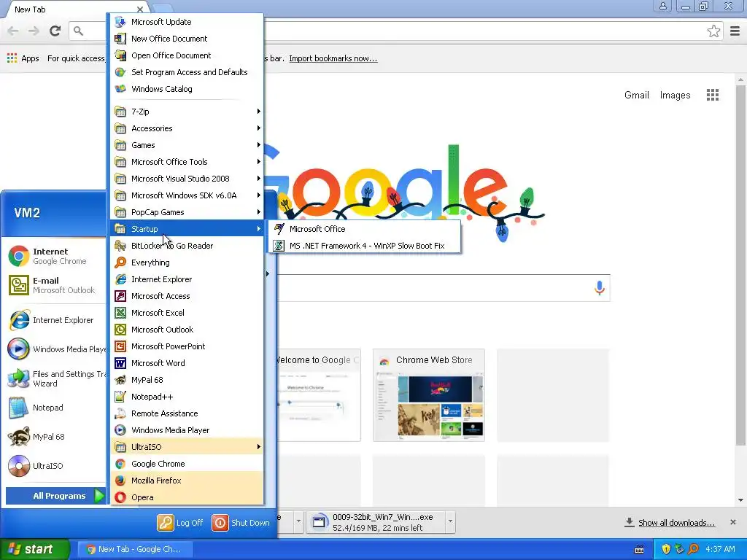
Task: Open Everything search program
Action: (x=187, y=262)
